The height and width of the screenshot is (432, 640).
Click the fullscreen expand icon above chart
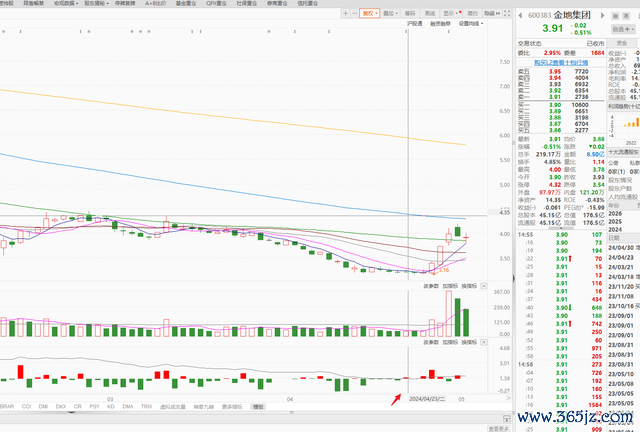point(505,15)
